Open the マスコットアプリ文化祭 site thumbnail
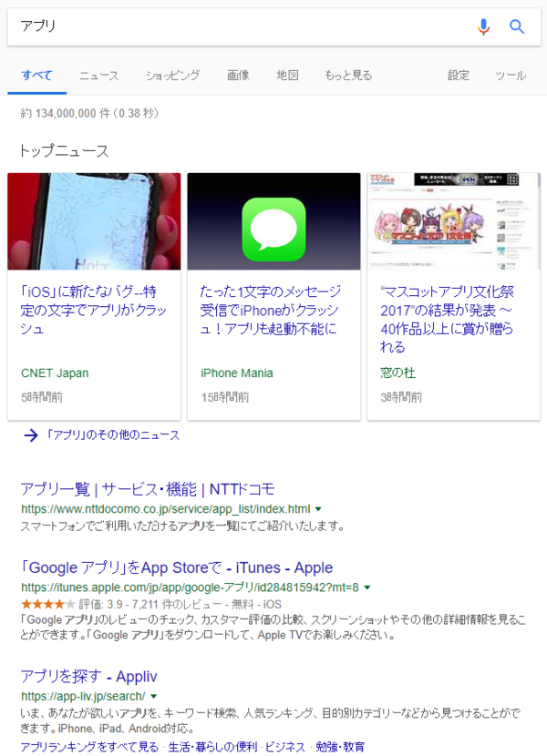The height and width of the screenshot is (756, 547). tap(453, 221)
